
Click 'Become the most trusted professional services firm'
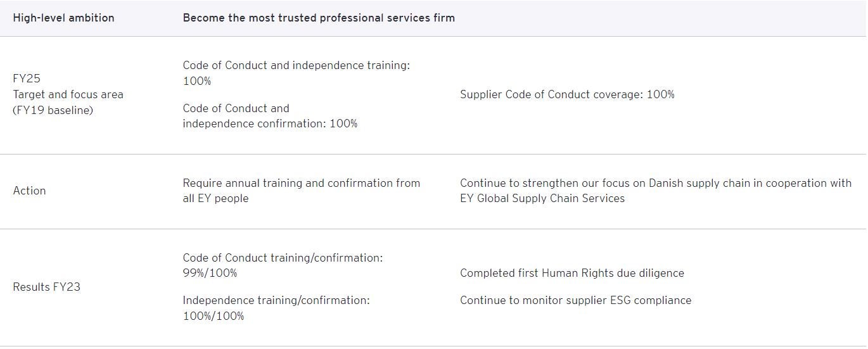319,18
